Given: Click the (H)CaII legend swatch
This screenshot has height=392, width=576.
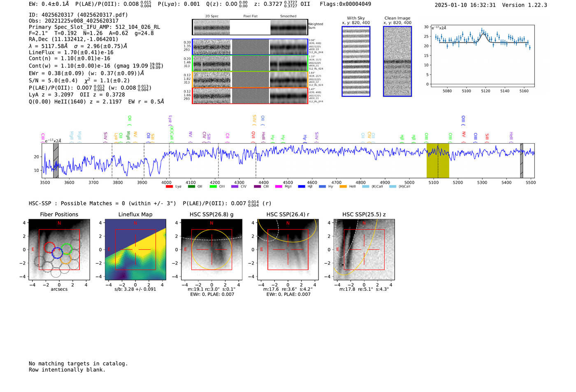Looking at the screenshot, I should pyautogui.click(x=393, y=186).
